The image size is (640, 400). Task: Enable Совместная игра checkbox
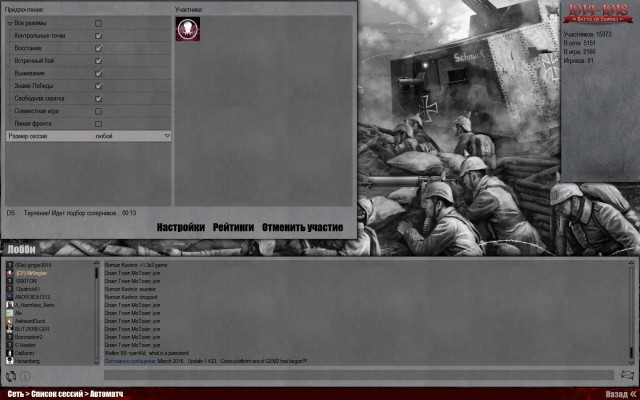click(98, 111)
